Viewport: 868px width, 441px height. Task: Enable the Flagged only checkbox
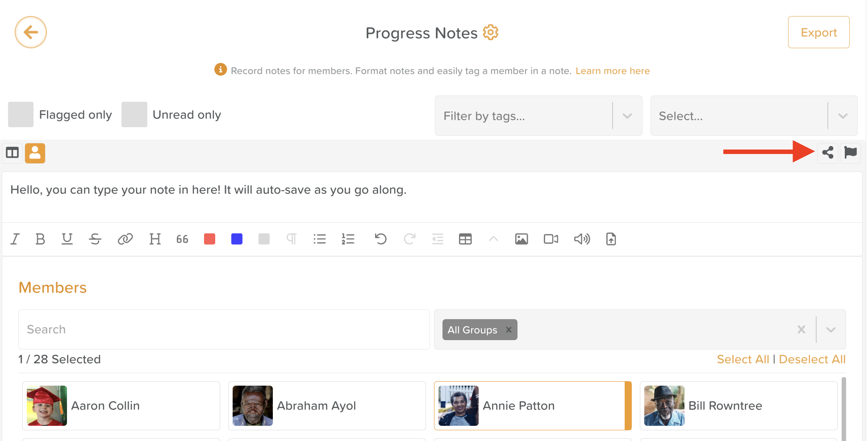click(x=21, y=115)
